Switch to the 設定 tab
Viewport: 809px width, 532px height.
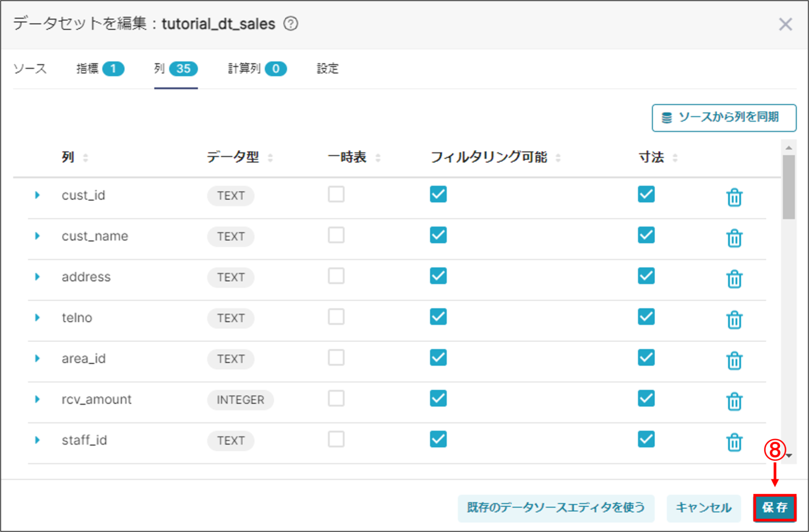click(327, 68)
